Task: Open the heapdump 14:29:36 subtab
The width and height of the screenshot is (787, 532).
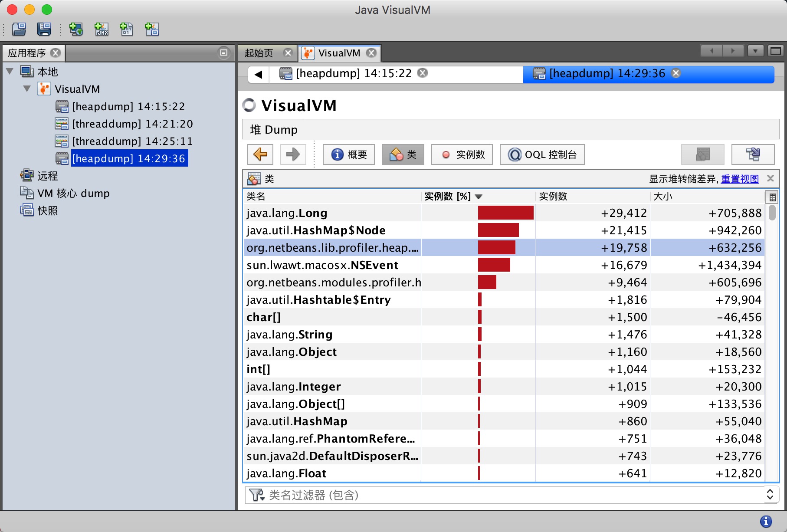Action: 607,73
